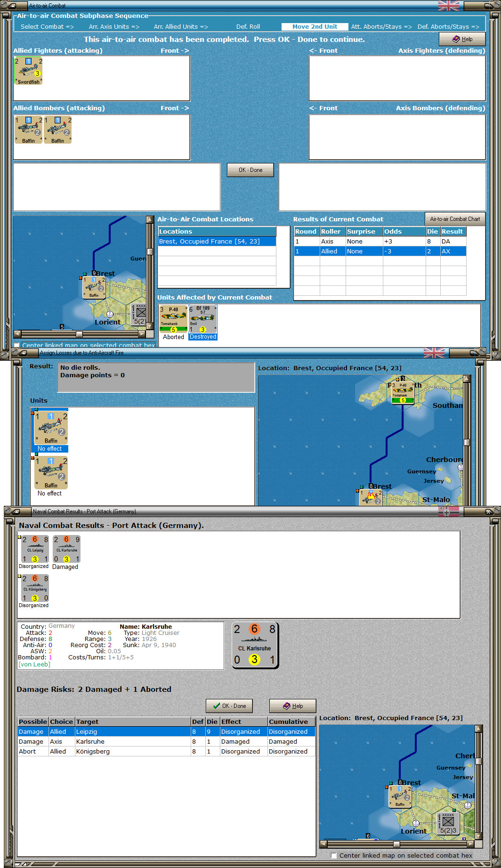The image size is (501, 868).
Task: Select the destroyed Bf 109 Emil counter
Action: point(203,319)
